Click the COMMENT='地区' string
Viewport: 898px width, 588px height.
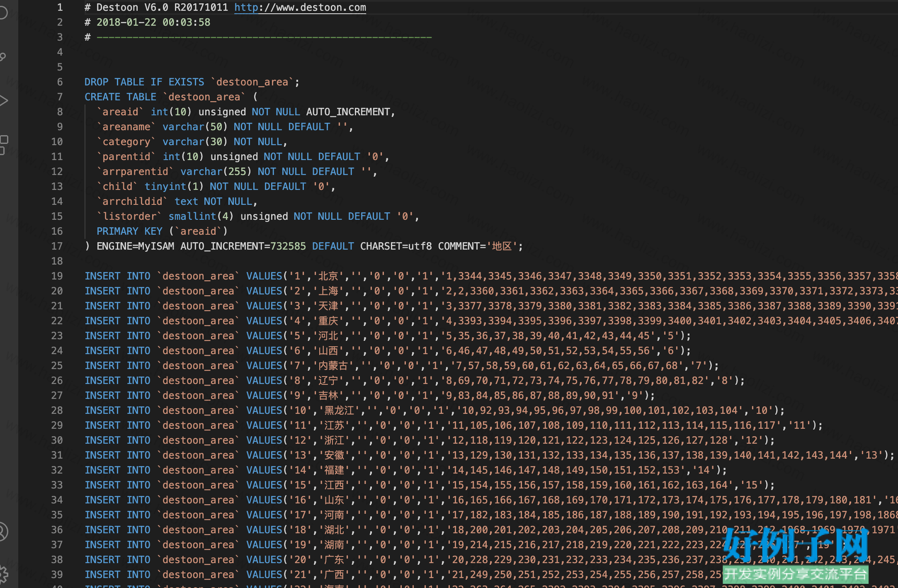click(x=478, y=246)
